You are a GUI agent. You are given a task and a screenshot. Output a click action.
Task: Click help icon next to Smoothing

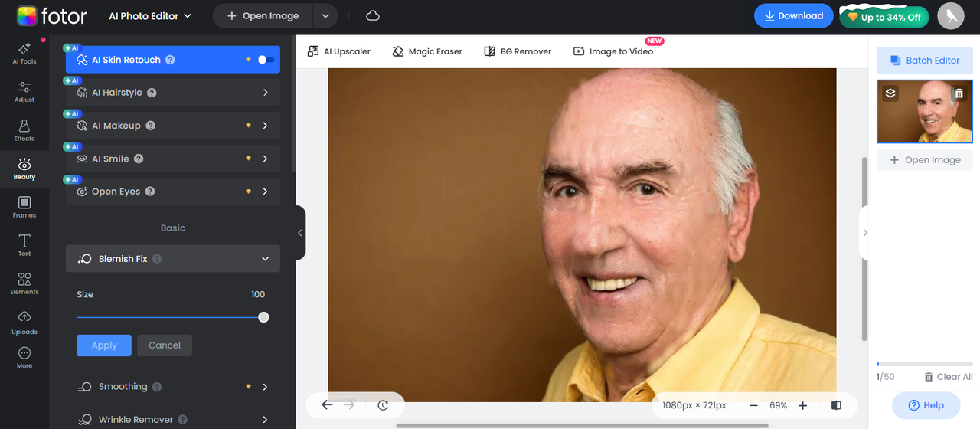(x=157, y=387)
